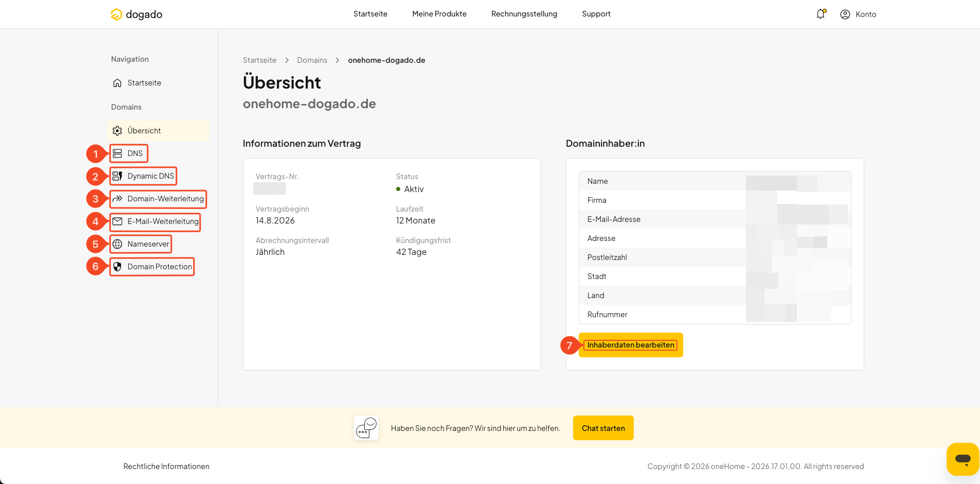Click the Übersicht page heading

tap(282, 82)
